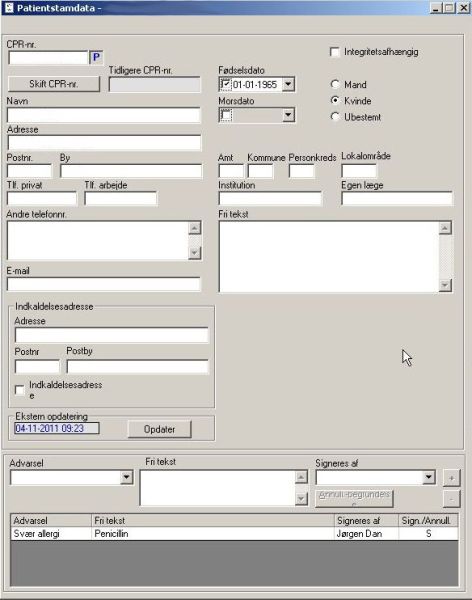Click the plus button next to Signeres af
Image resolution: width=472 pixels, height=600 pixels.
point(452,478)
